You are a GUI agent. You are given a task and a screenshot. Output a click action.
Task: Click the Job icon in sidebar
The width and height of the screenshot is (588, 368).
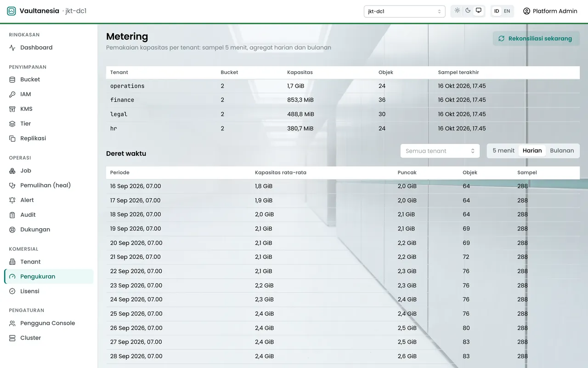[x=12, y=171]
